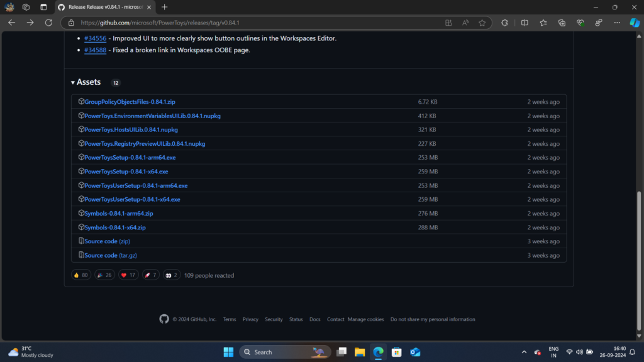644x362 pixels.
Task: Download PowerToys.RegistryPreviewUILib nupkg
Action: coord(145,144)
